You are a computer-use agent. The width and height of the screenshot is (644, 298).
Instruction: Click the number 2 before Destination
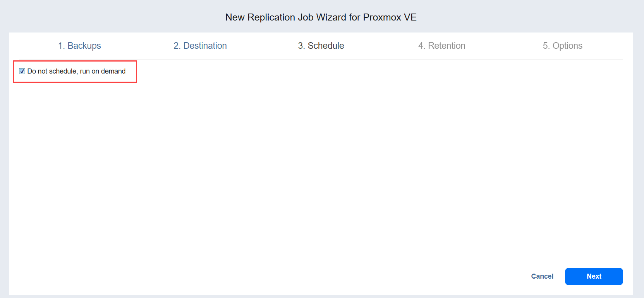(177, 46)
